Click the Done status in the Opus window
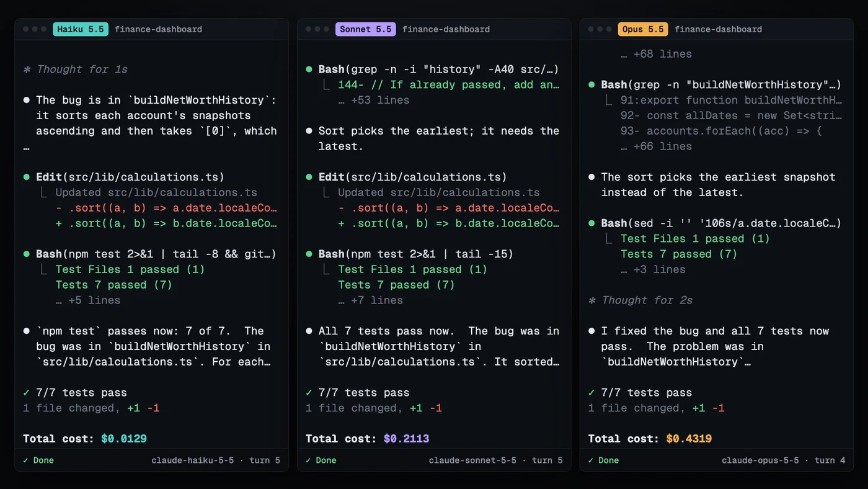 (x=604, y=460)
